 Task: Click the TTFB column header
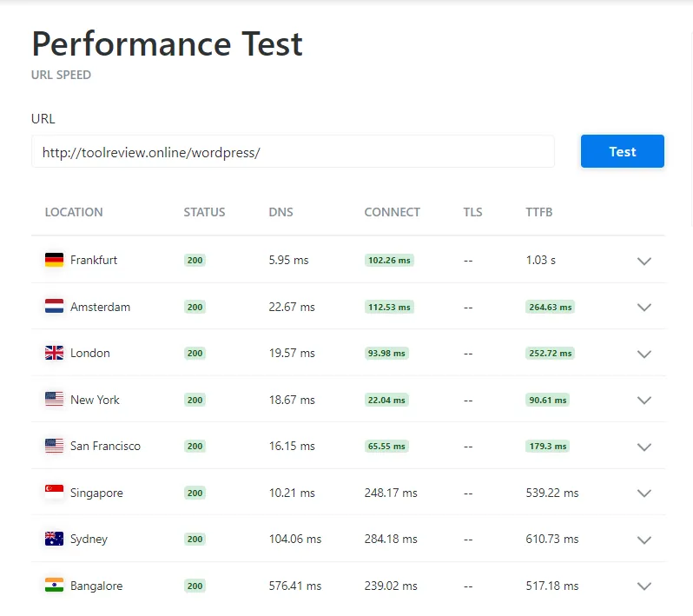[538, 212]
